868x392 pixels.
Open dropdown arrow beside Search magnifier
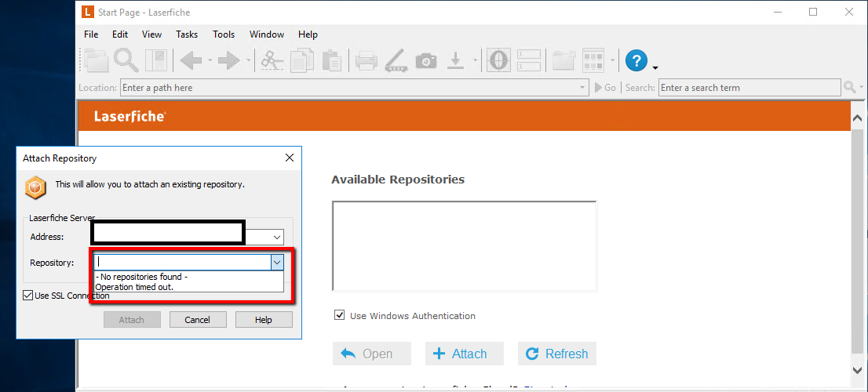tap(862, 88)
